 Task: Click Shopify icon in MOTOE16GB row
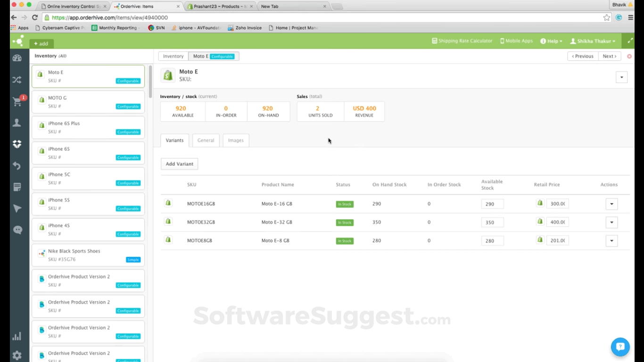click(x=168, y=203)
